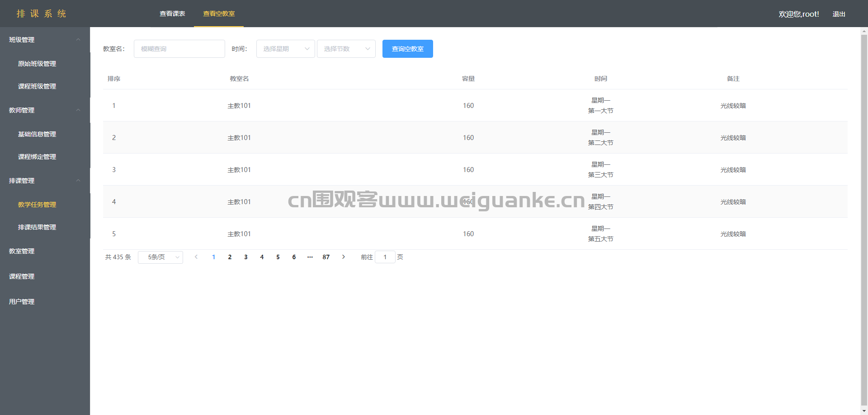The width and height of the screenshot is (868, 415).
Task: Click the 排课系统 logo title
Action: [x=42, y=14]
